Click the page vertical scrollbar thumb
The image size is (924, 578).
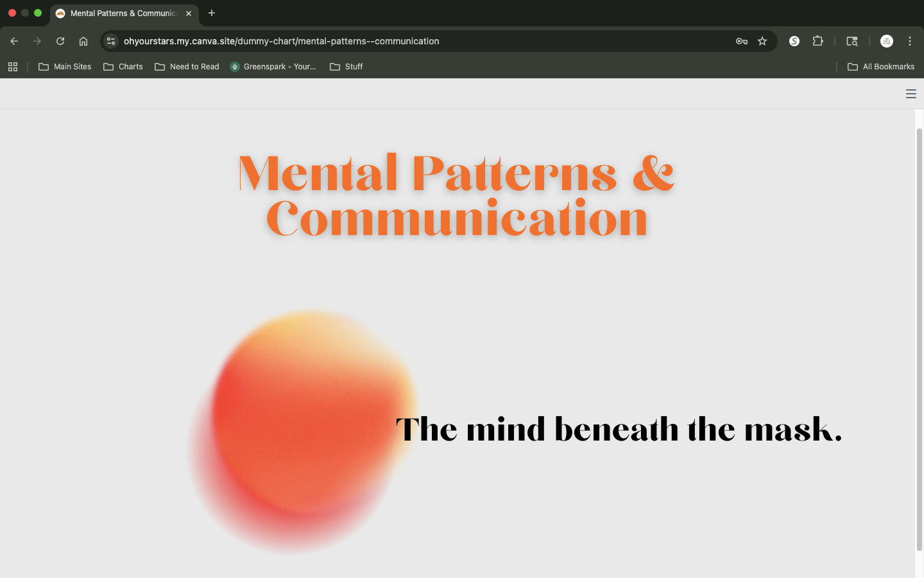919,339
